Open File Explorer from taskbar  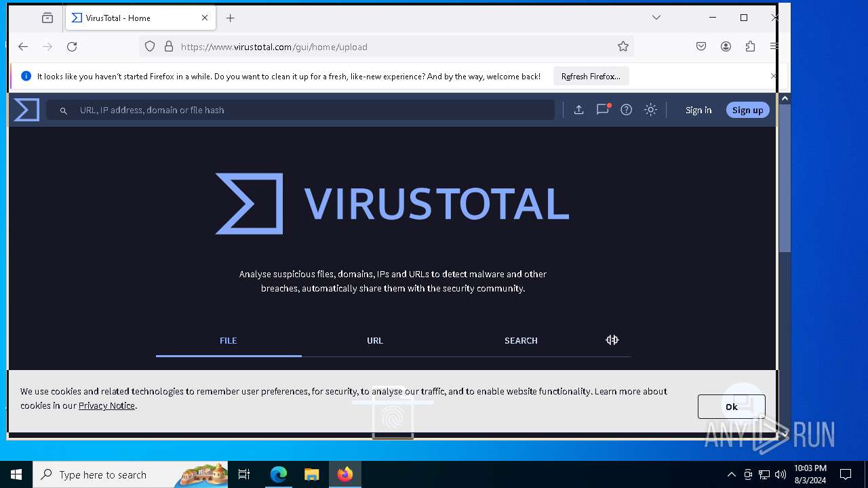tap(312, 474)
